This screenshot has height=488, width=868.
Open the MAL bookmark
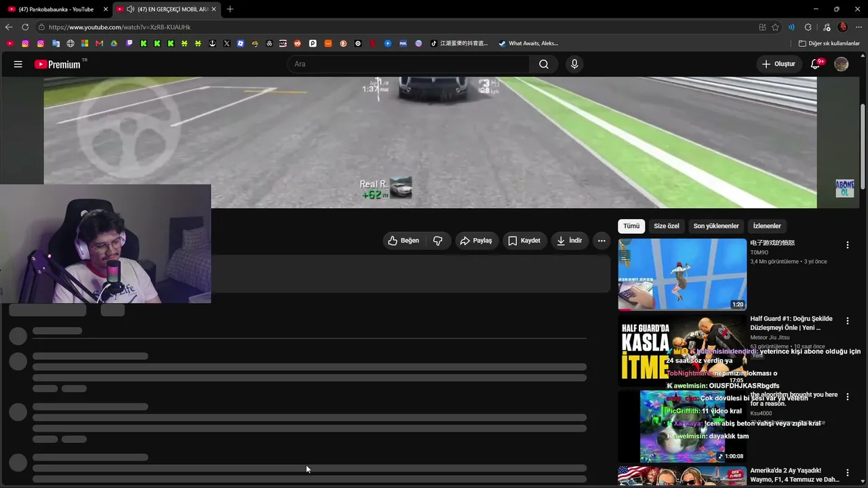pyautogui.click(x=403, y=43)
